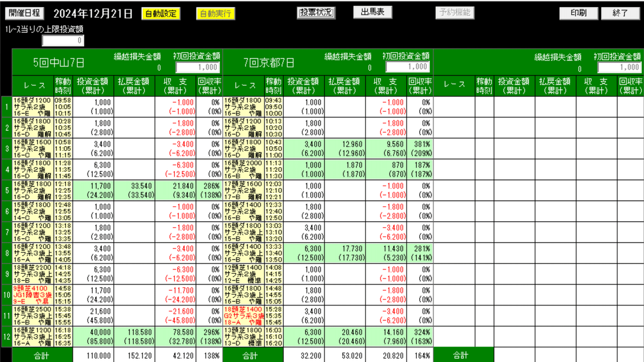The image size is (644, 362).
Task: Select Nakayama total payout 152,120
Action: 134,355
